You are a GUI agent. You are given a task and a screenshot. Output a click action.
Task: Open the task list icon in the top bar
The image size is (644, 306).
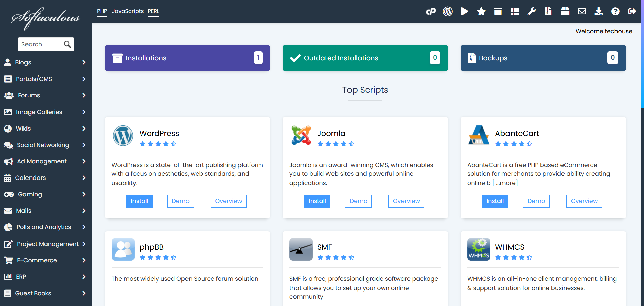pos(515,12)
